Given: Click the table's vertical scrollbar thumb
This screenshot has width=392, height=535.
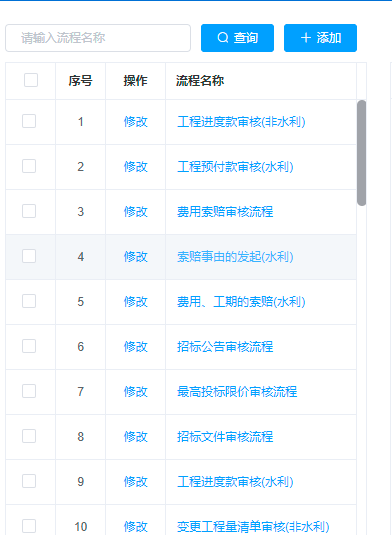Looking at the screenshot, I should [x=361, y=153].
